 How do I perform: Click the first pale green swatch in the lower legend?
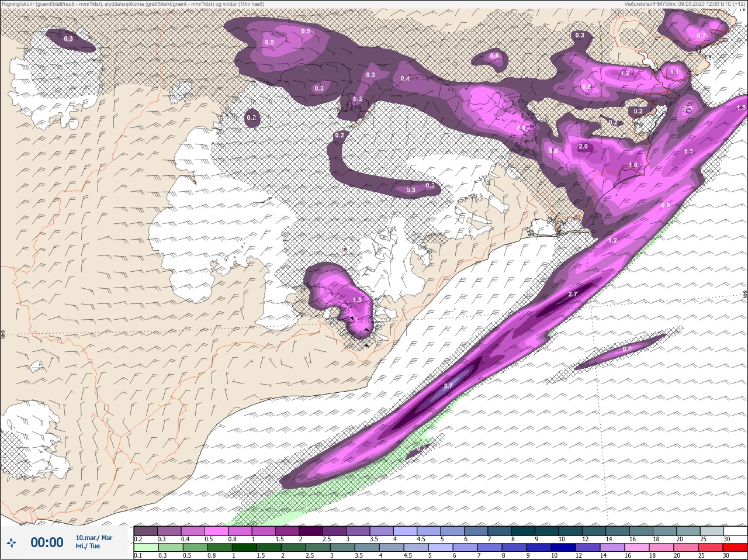(146, 548)
